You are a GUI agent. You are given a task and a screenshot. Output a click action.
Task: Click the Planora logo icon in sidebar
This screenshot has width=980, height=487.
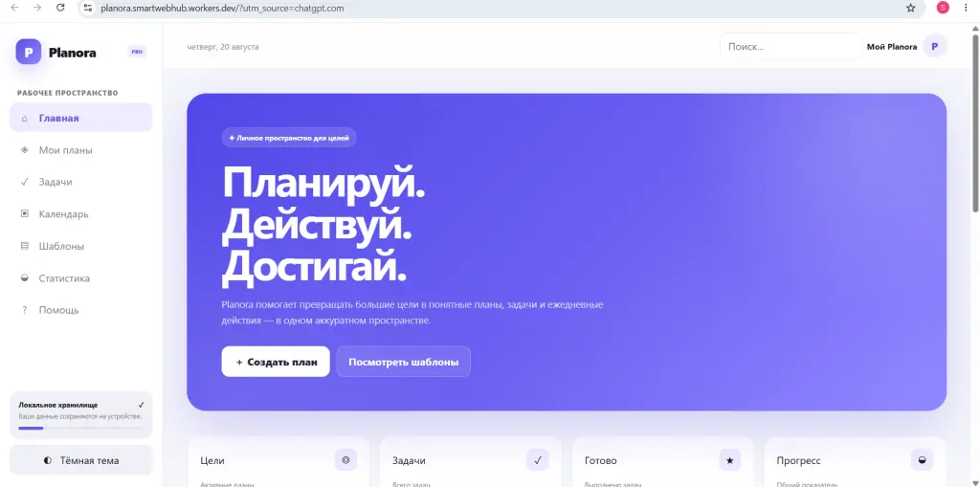pyautogui.click(x=29, y=52)
